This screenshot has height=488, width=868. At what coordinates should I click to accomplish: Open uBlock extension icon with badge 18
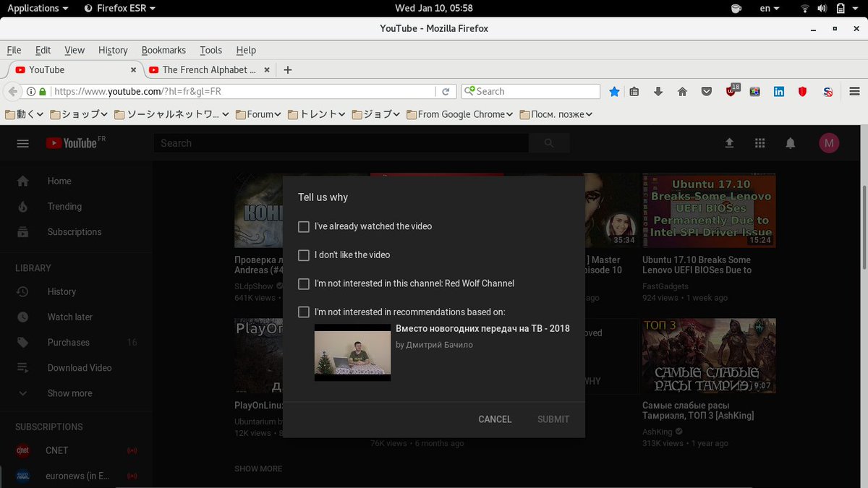(x=732, y=91)
